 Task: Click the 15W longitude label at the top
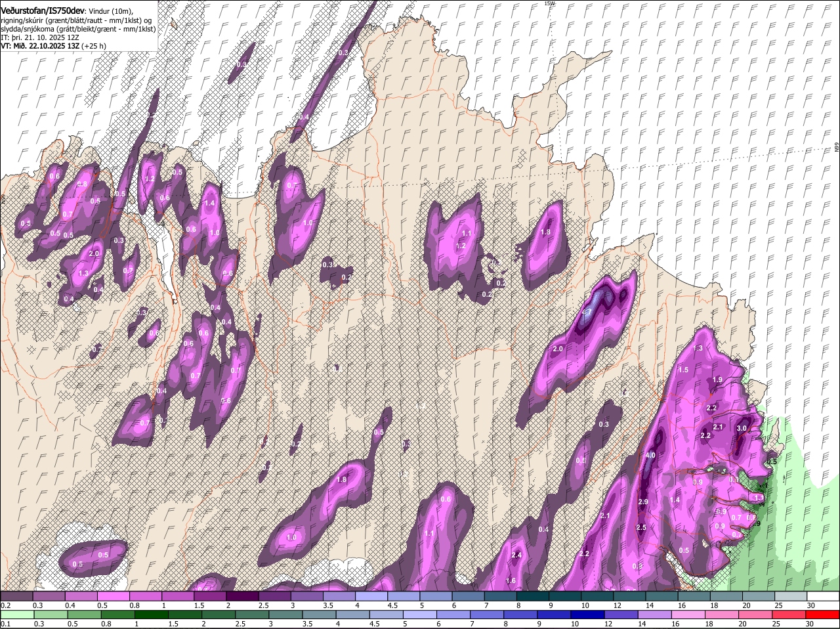(549, 3)
